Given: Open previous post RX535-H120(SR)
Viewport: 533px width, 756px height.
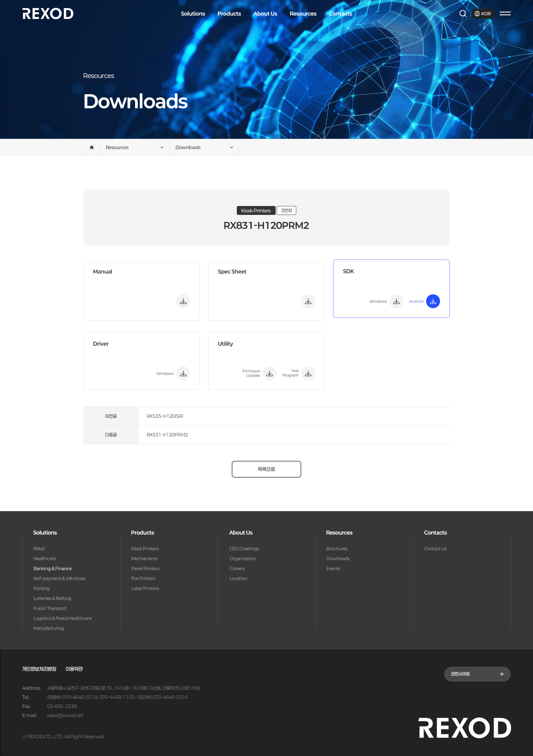Looking at the screenshot, I should tap(165, 416).
